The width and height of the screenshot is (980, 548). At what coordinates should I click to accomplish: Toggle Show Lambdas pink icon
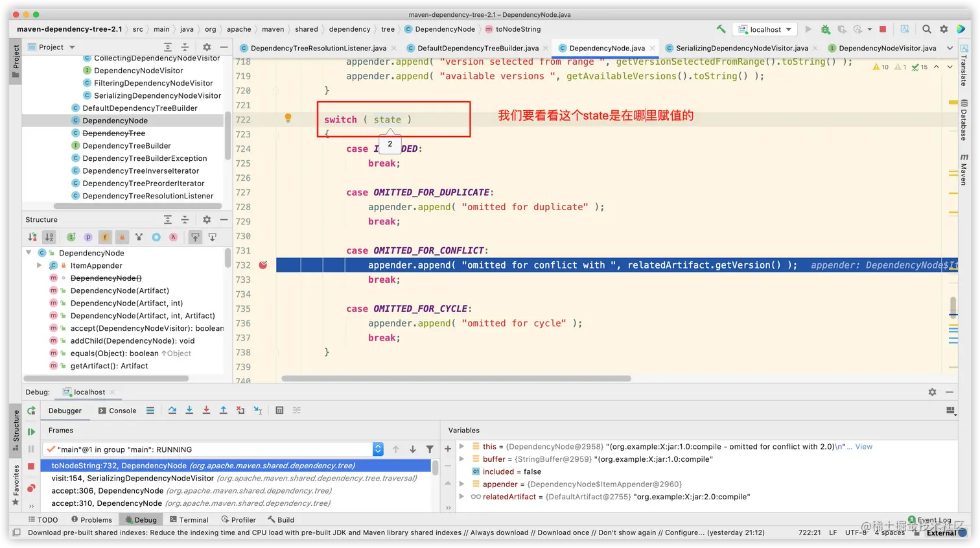click(173, 237)
